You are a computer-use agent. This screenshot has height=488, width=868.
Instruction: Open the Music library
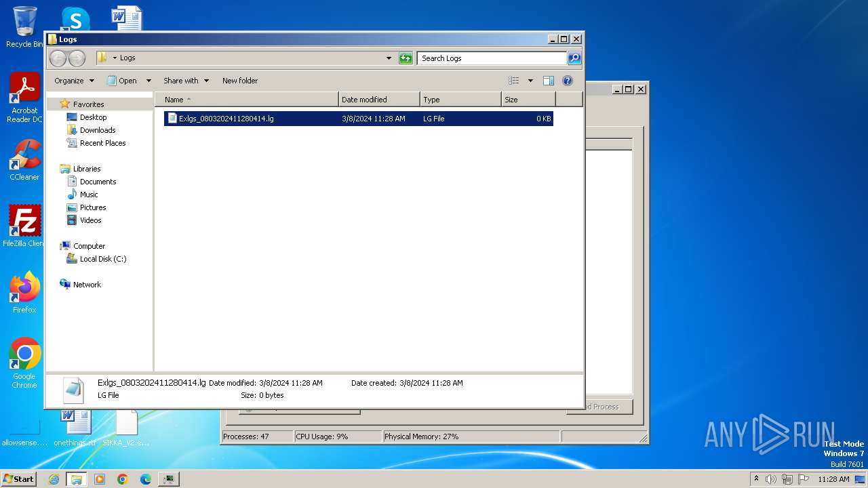[x=89, y=195]
